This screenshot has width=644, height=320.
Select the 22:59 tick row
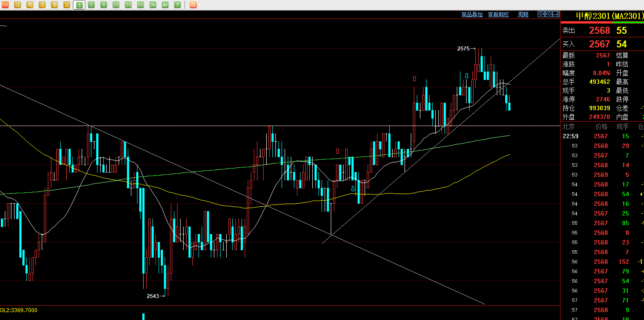point(602,136)
